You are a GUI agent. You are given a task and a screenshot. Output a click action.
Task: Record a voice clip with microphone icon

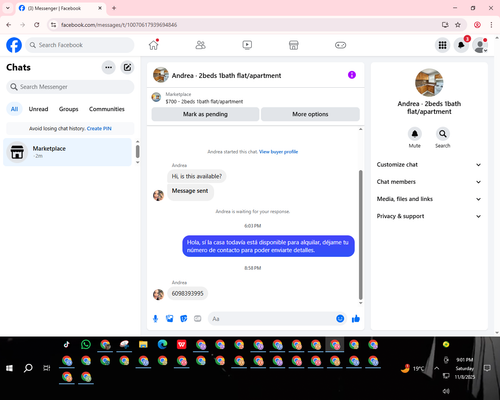pyautogui.click(x=155, y=319)
